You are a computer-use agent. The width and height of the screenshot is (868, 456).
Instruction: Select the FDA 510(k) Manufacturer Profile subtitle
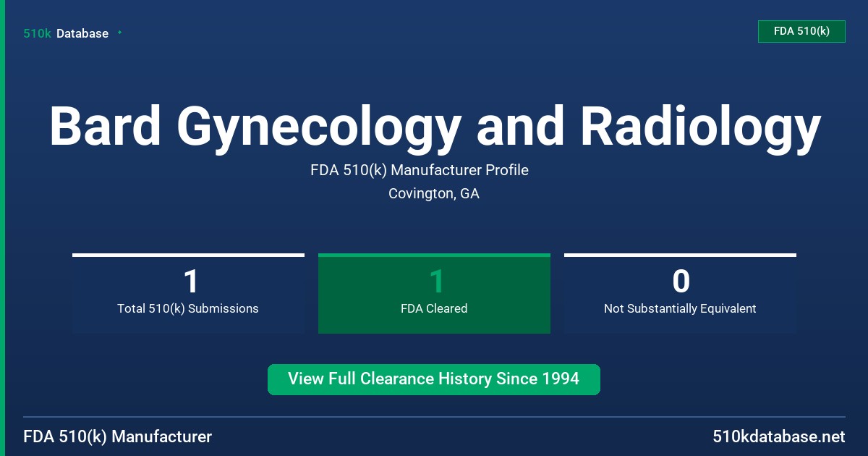pyautogui.click(x=420, y=170)
